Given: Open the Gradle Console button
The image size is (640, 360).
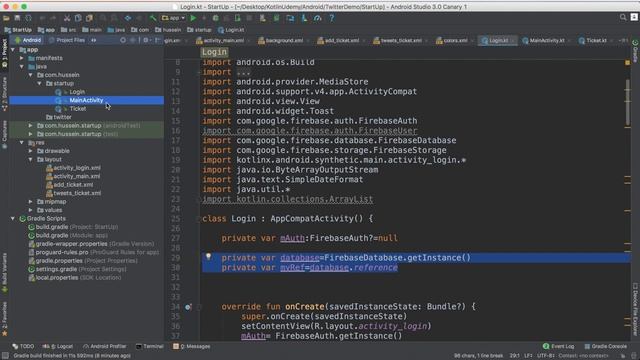Looking at the screenshot, I should [x=606, y=347].
